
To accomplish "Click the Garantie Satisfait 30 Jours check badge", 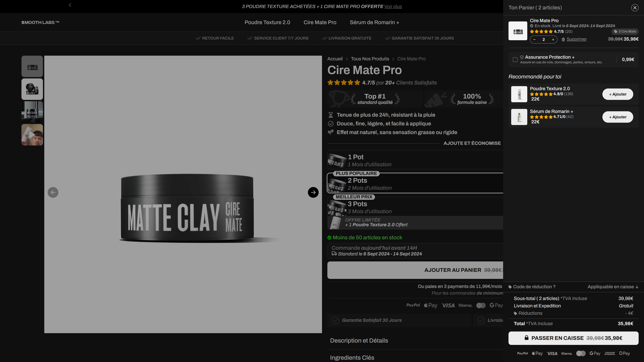I will [x=399, y=320].
